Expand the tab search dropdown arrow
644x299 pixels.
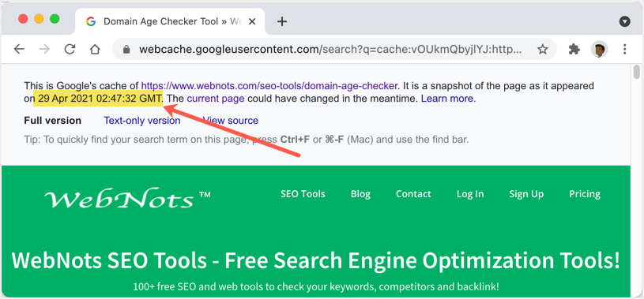(x=625, y=22)
